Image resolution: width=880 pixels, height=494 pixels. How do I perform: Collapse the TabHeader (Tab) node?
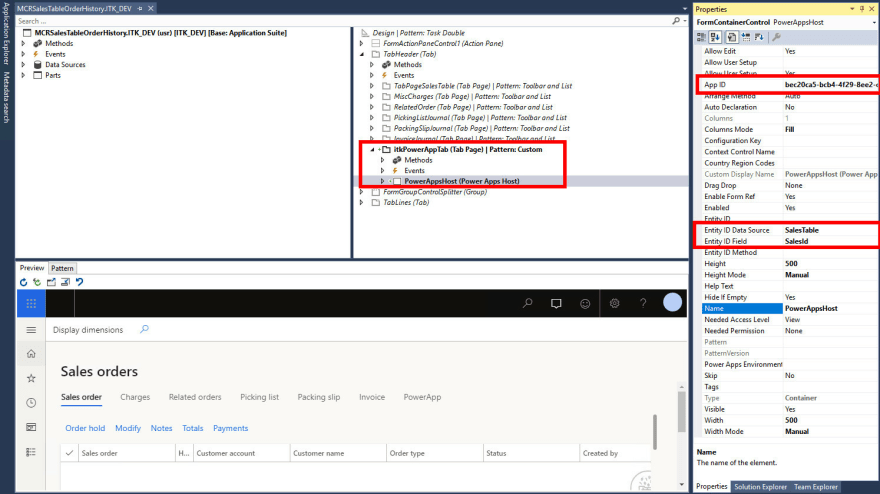pyautogui.click(x=362, y=54)
